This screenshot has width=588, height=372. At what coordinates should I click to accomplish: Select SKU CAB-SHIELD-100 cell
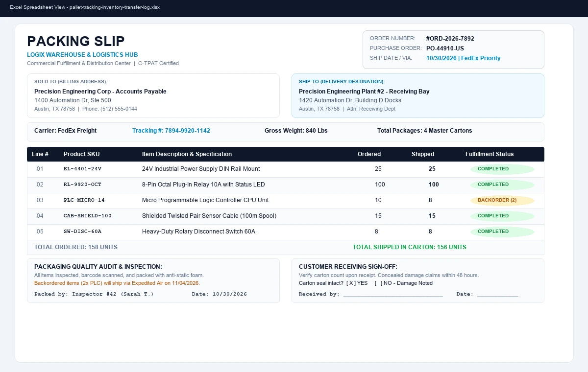tap(88, 216)
